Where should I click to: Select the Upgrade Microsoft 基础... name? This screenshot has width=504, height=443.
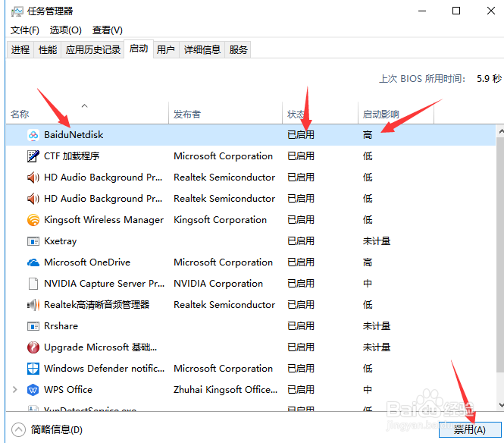point(101,347)
